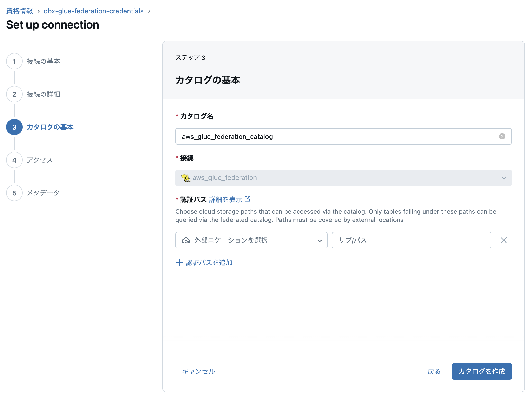Click the Hive icon in the connection field
The height and width of the screenshot is (395, 532).
coord(186,178)
